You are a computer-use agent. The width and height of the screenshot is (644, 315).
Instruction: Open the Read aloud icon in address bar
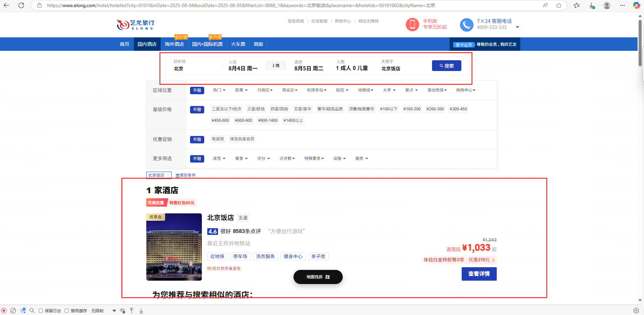pos(545,5)
